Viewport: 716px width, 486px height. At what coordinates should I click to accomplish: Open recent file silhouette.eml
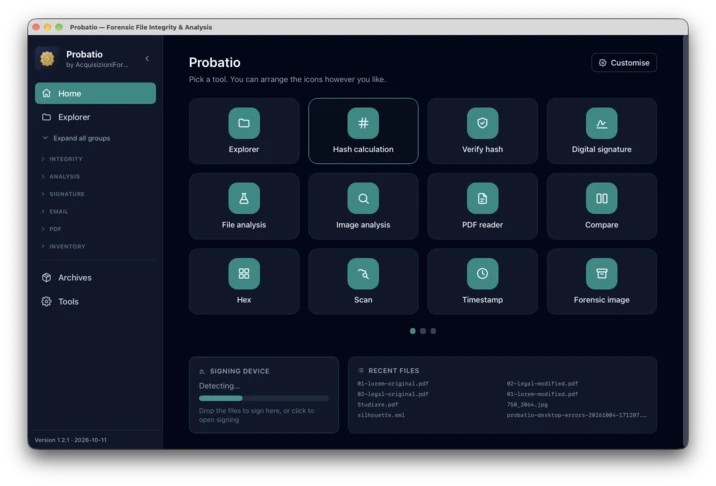point(381,415)
